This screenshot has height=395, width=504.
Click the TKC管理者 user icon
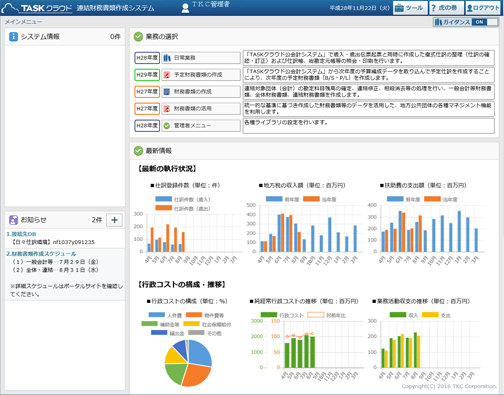click(185, 8)
